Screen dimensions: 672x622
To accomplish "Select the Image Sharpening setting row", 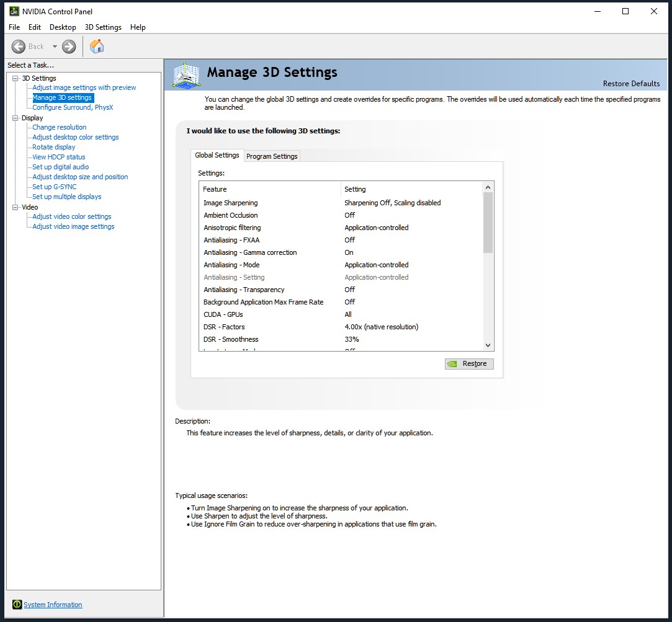I will click(x=341, y=203).
